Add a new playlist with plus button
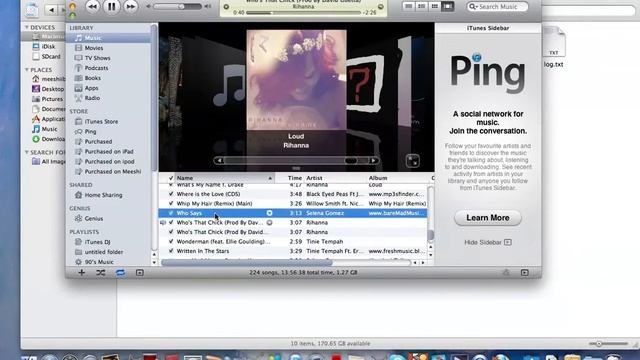 [x=82, y=272]
